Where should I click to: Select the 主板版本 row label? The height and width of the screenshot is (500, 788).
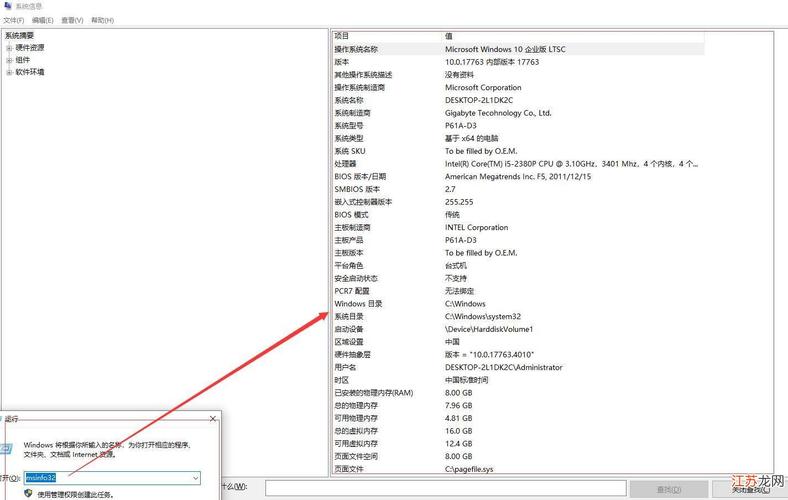pos(349,253)
